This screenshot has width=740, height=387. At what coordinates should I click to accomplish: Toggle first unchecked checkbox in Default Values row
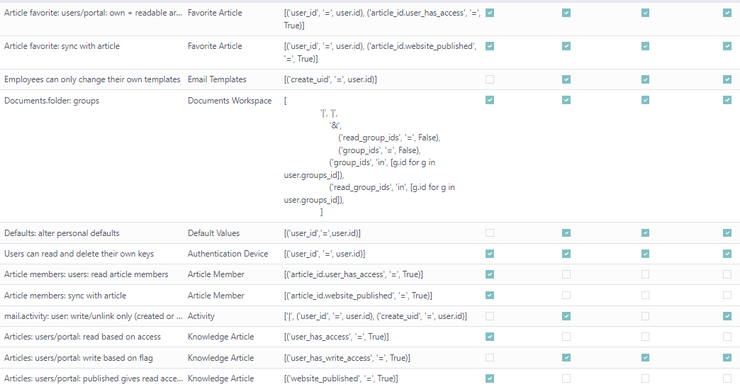(x=489, y=233)
